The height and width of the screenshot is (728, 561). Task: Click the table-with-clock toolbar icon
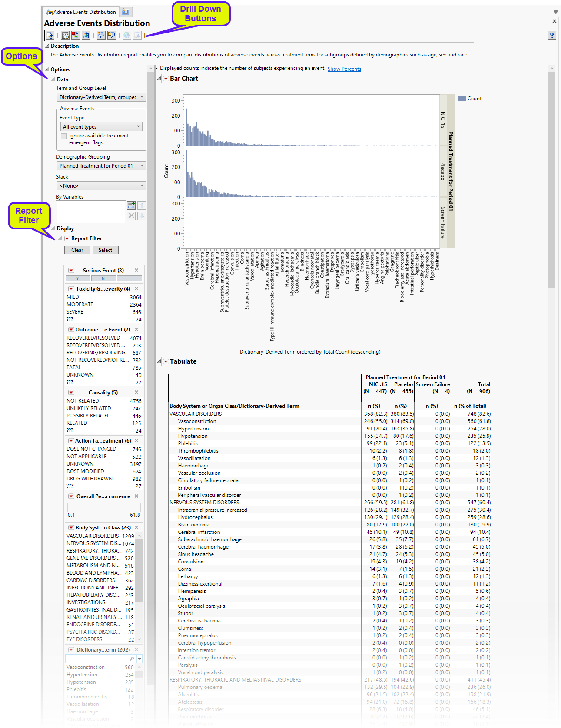[x=66, y=36]
